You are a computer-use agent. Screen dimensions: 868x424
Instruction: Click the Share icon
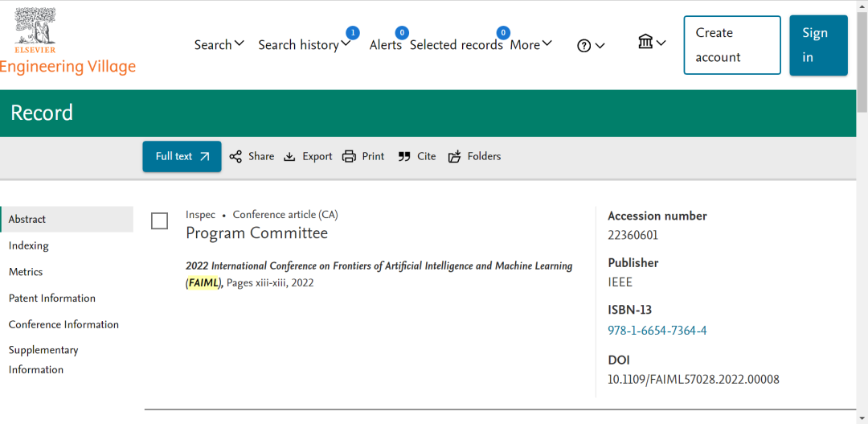click(235, 157)
